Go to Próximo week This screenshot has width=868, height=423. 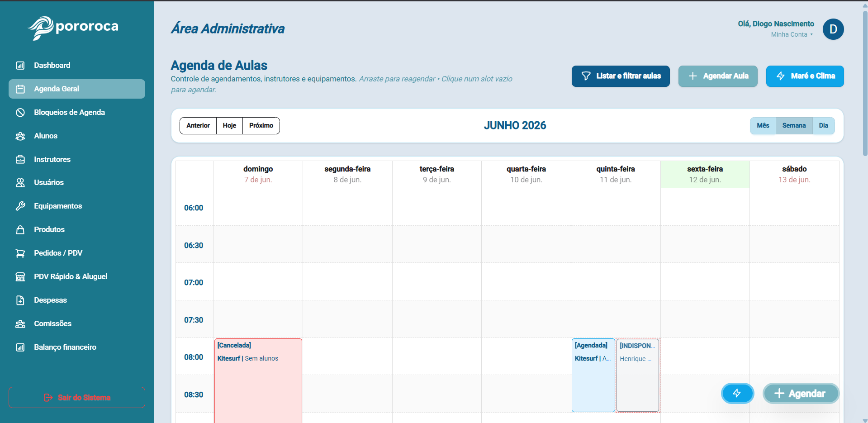261,126
